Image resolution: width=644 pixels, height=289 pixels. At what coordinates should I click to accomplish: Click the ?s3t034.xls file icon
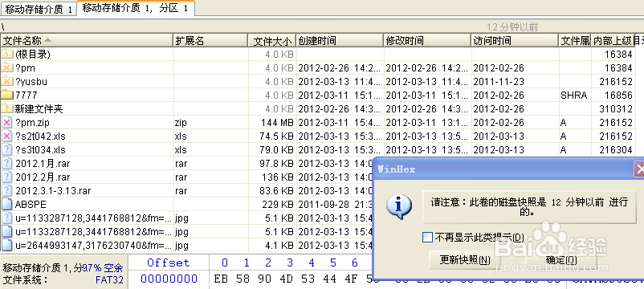click(6, 149)
